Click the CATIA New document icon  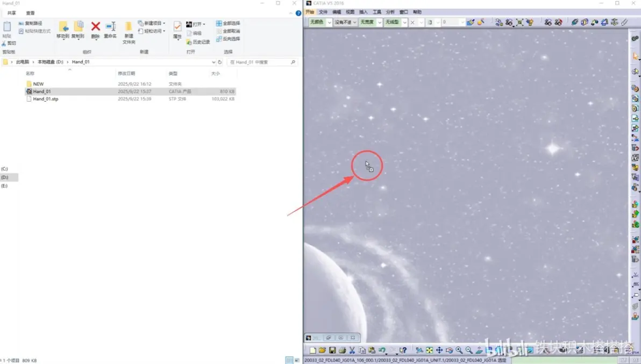313,350
